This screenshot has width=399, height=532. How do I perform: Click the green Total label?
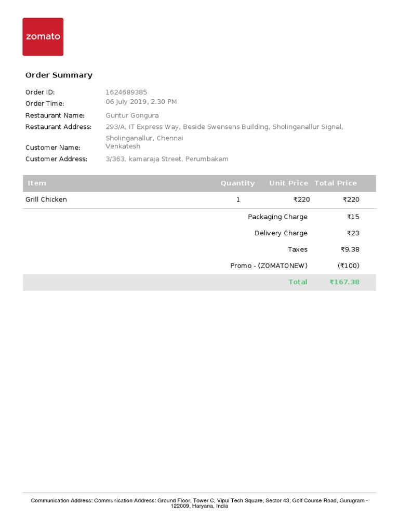click(x=298, y=282)
